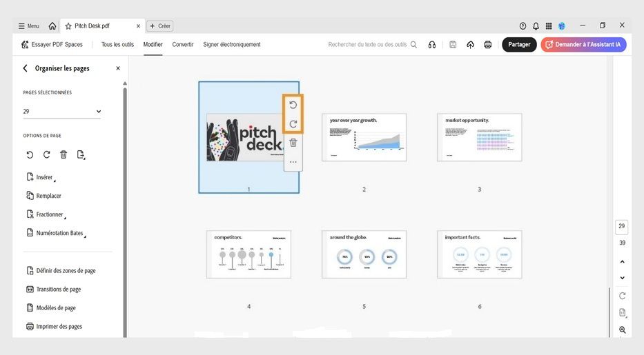Click the print icon in top toolbar
Screen dimensions: 644x355
tap(487, 45)
